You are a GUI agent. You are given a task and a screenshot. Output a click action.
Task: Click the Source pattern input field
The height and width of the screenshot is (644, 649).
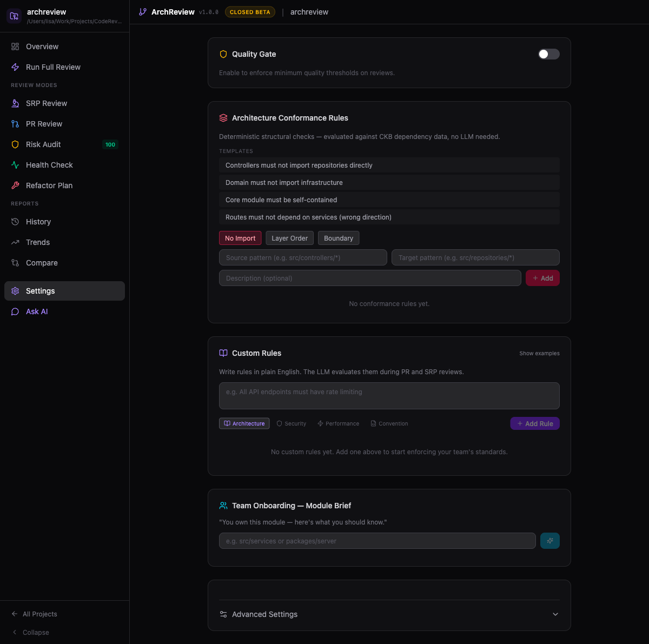302,257
